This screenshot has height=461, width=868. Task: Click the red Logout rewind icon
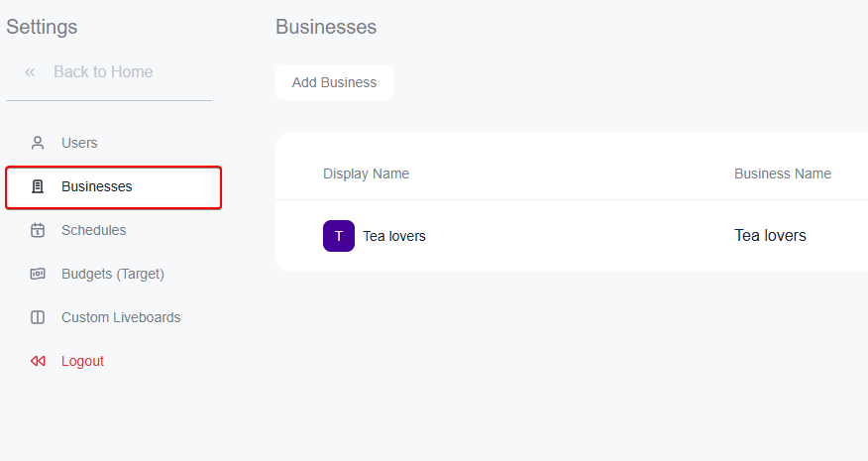pos(38,361)
